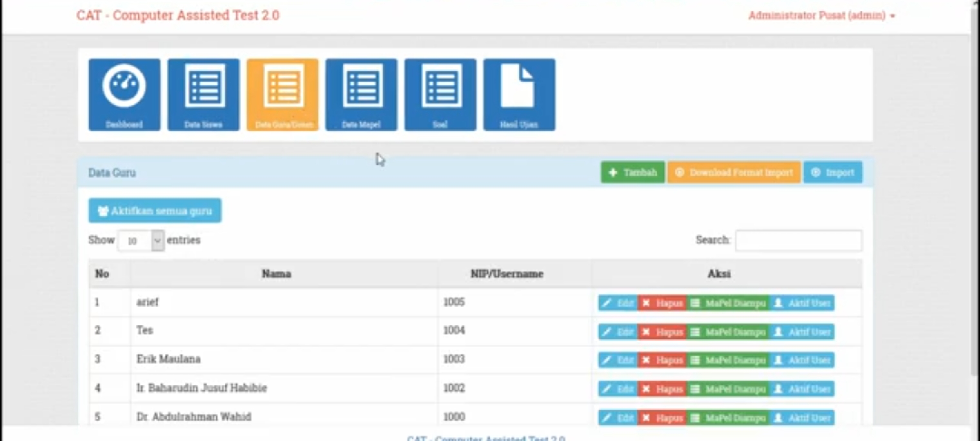Open MaPel Diampu for Erik Maulana
Viewport: 980px width, 441px height.
pyautogui.click(x=728, y=360)
